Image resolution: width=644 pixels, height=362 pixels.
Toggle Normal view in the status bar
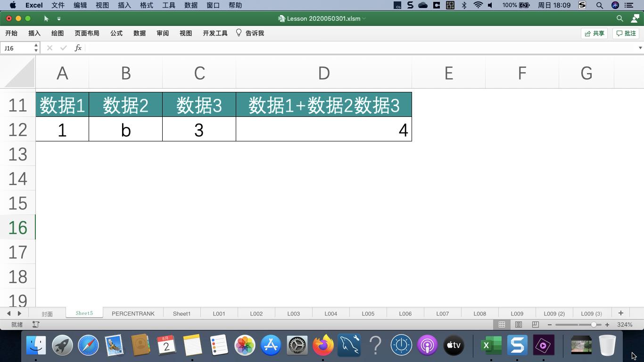coord(502,324)
